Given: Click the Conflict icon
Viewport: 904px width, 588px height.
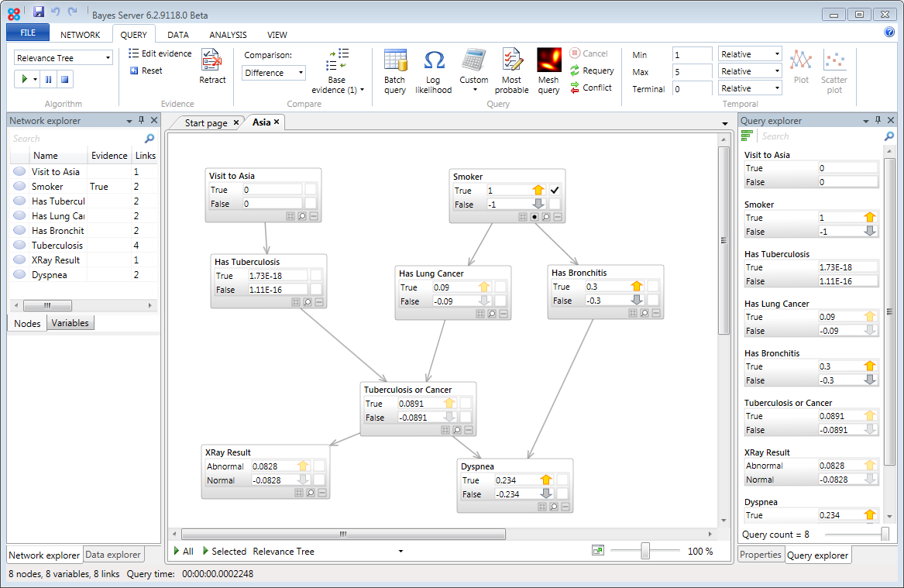Looking at the screenshot, I should pyautogui.click(x=575, y=88).
